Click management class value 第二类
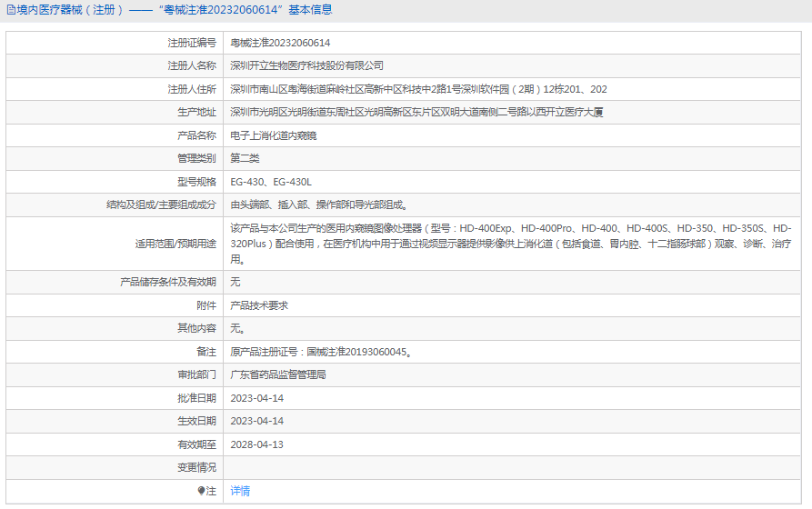812x509 pixels. [245, 158]
